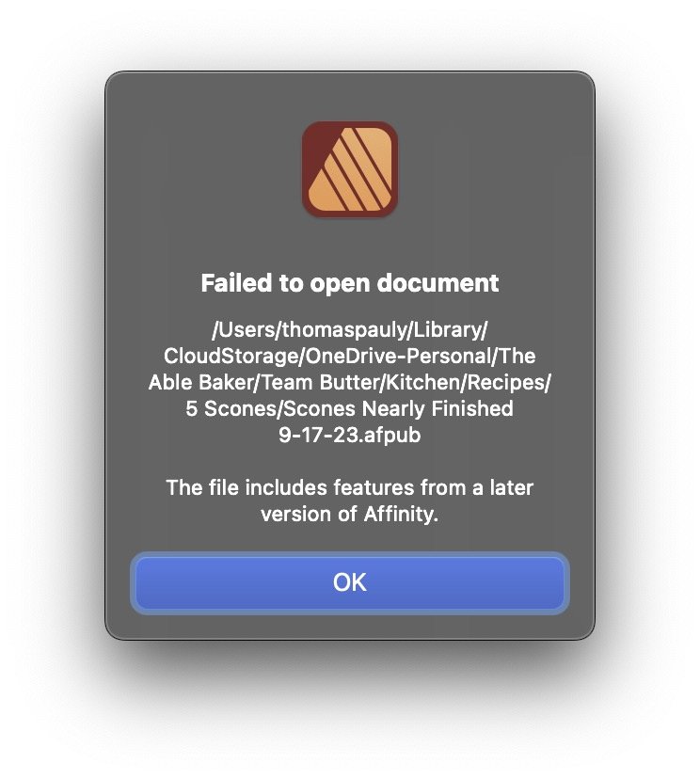700x779 pixels.
Task: Click the 'Able Baker/Team Butter/Kitchen/Recipes/' line
Action: pos(350,382)
